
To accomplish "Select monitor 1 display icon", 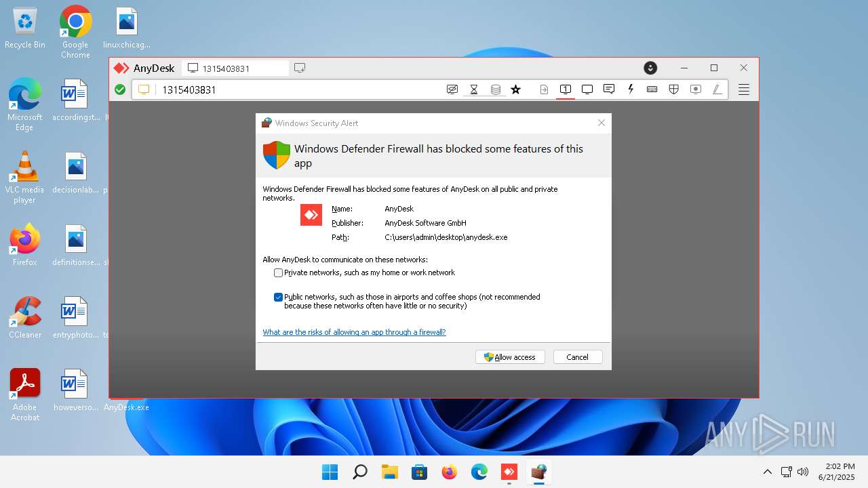I will tap(566, 89).
